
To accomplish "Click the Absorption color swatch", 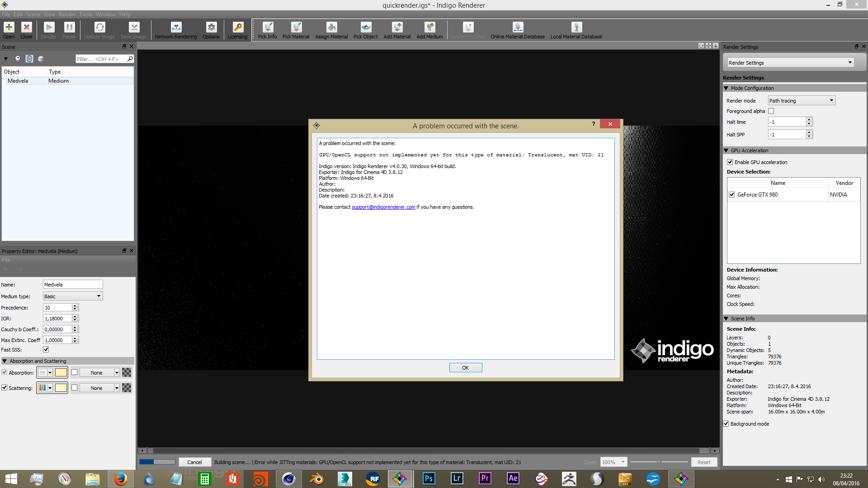I will click(61, 373).
